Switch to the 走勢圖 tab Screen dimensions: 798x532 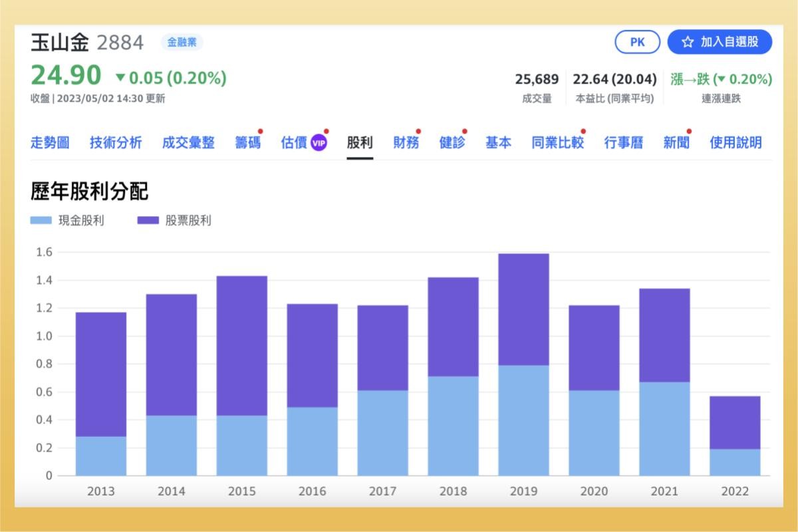51,142
